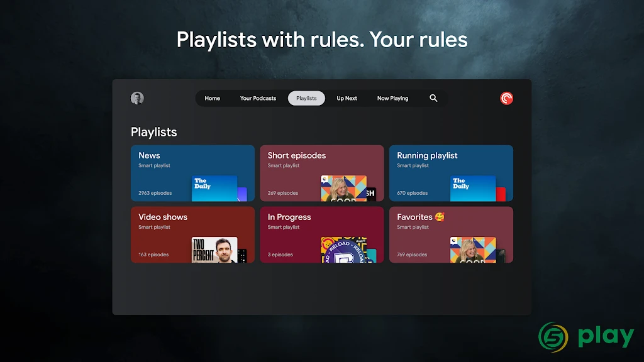This screenshot has height=362, width=644.
Task: Open the search icon in the navigation bar
Action: (x=433, y=98)
